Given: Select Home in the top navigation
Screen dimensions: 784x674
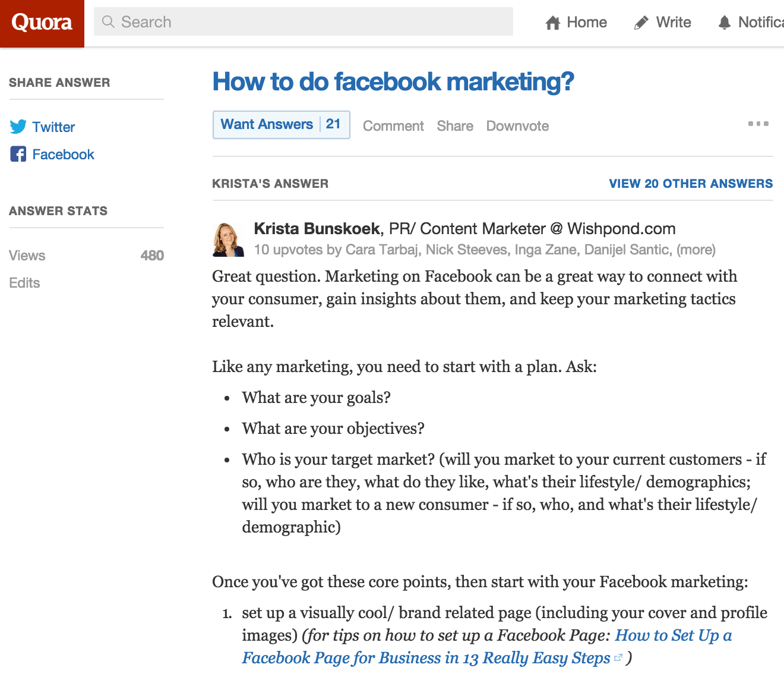Looking at the screenshot, I should coord(586,22).
